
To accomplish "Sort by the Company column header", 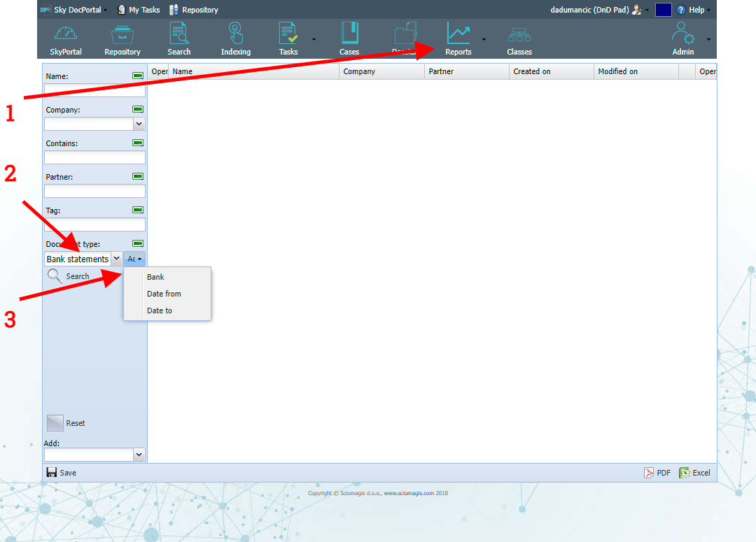I will coord(382,71).
